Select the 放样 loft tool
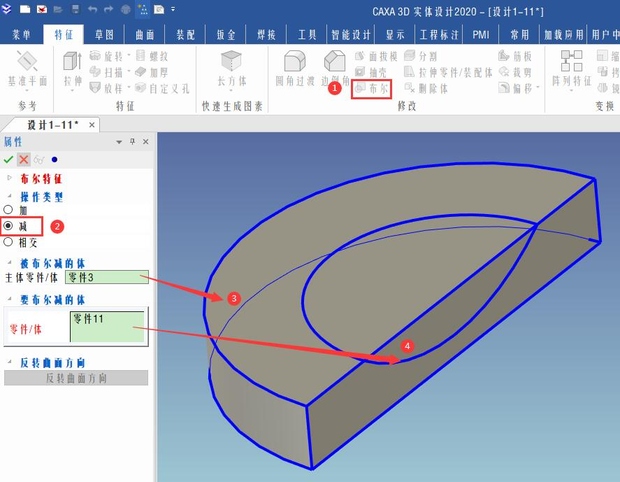 tap(106, 88)
